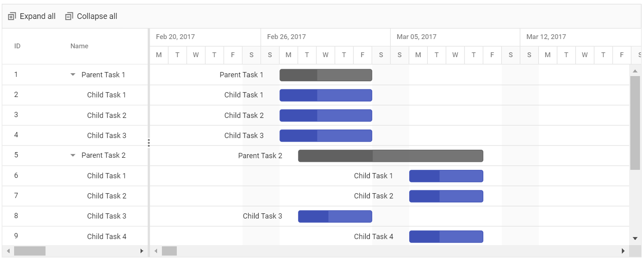Click chart horizontal scroll right arrow

click(x=623, y=251)
